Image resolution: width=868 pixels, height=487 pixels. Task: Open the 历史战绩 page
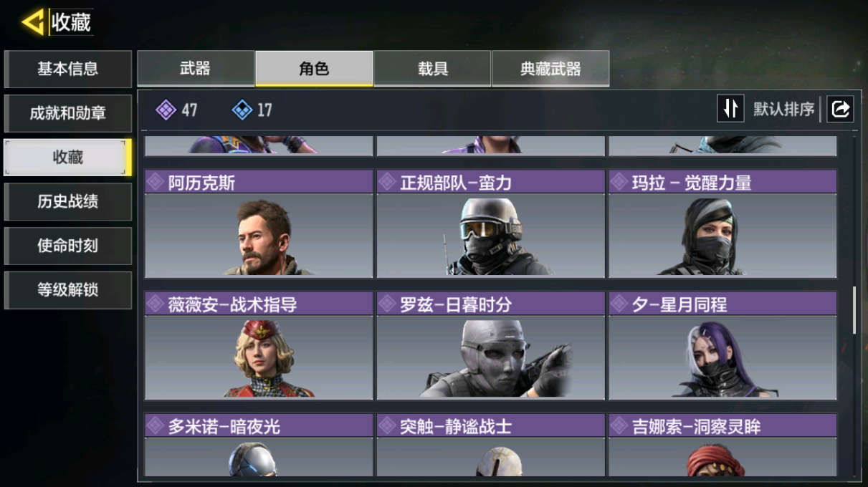(68, 202)
